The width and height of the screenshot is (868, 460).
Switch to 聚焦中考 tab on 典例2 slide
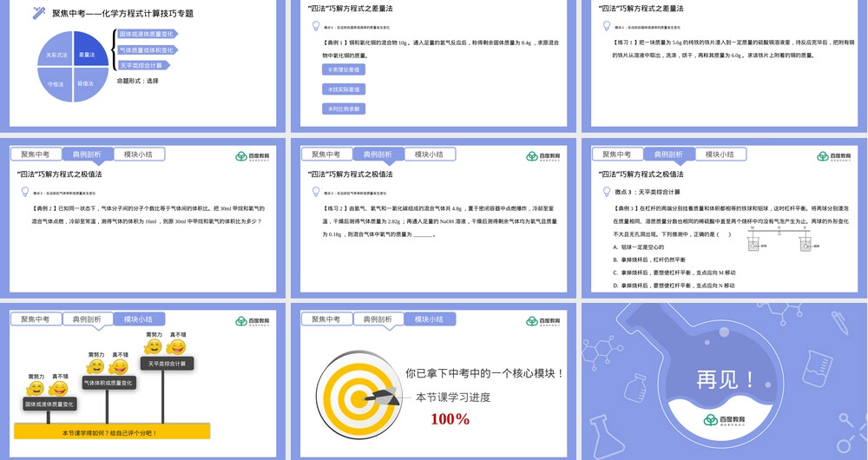[36, 154]
